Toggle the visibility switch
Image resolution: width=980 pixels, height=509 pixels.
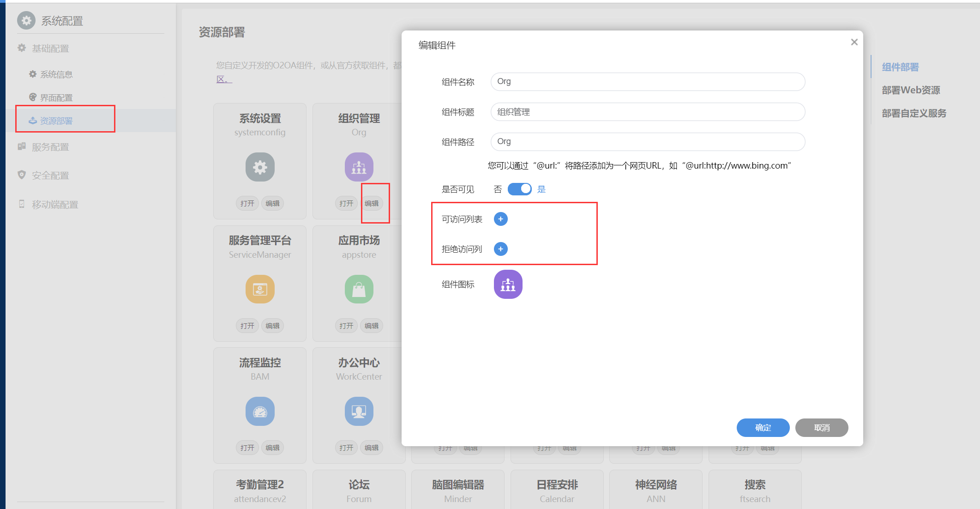click(519, 189)
